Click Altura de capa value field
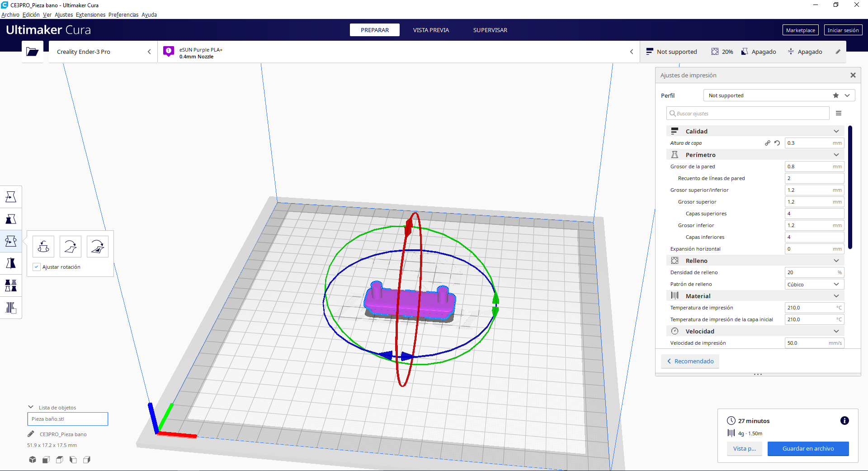 pos(815,143)
